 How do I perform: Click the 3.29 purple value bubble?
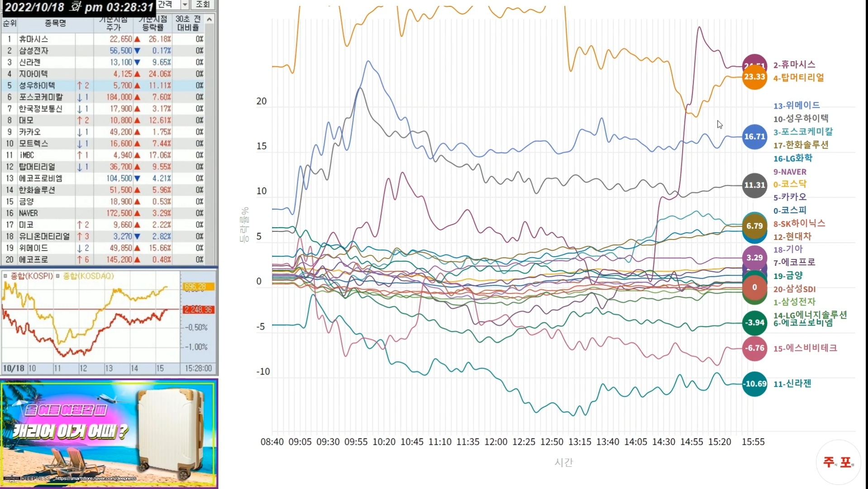point(754,258)
